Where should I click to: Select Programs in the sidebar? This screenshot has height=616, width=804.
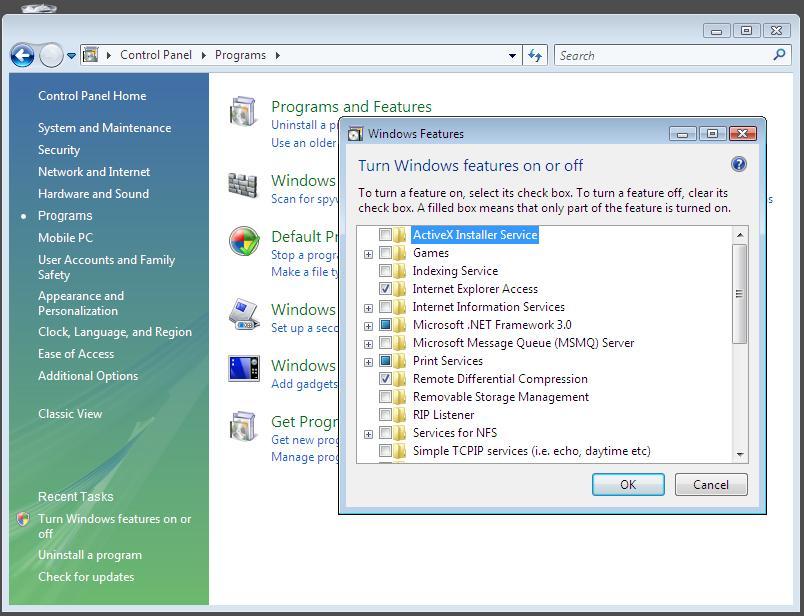[x=65, y=216]
